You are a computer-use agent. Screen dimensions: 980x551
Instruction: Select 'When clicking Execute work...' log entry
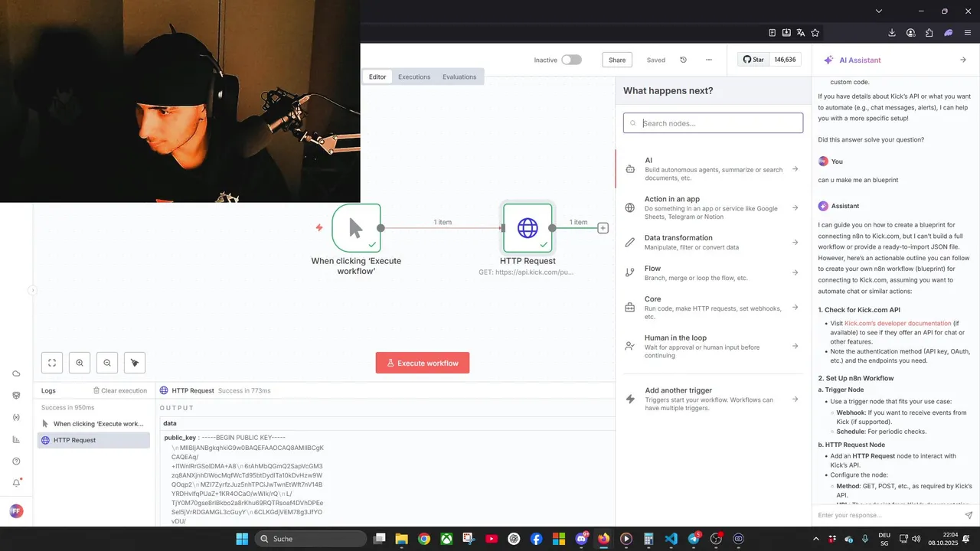coord(93,423)
